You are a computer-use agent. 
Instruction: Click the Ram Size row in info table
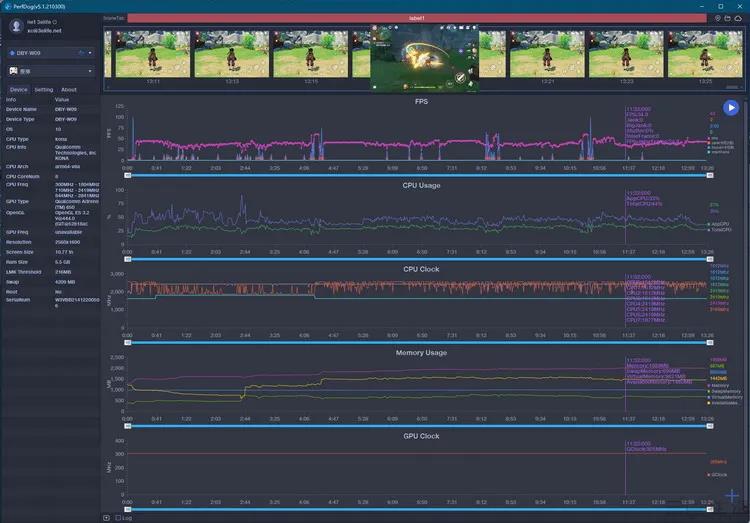[x=52, y=262]
